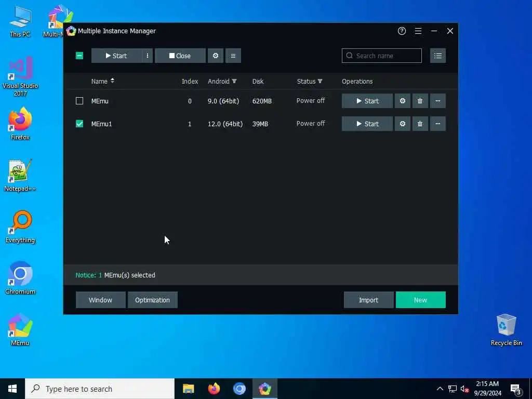Click the Disk column header
532x399 pixels.
pos(258,81)
